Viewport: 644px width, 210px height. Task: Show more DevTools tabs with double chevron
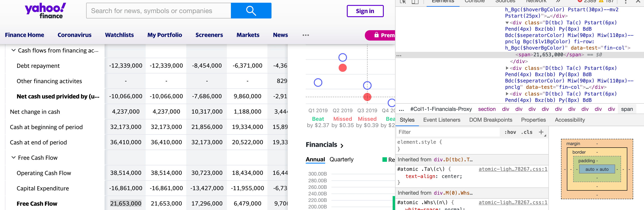558,1
